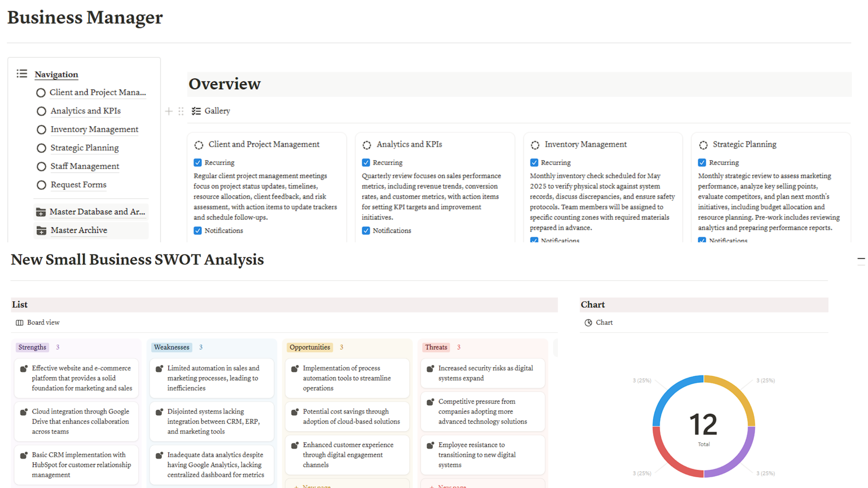Viewport: 868px width, 488px height.
Task: Click the plus icon beside Gallery
Action: click(169, 111)
